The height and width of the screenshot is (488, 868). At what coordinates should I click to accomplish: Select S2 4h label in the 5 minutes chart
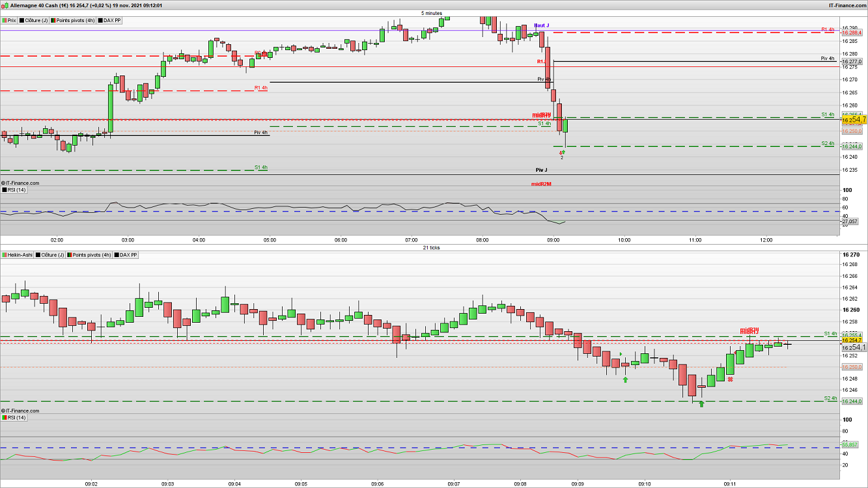[x=827, y=143]
